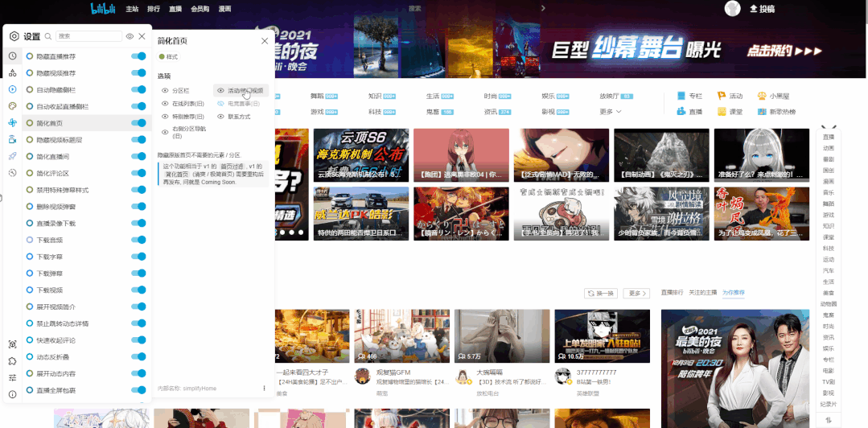
Task: Open 小黑屋 scales icon link
Action: pos(773,96)
